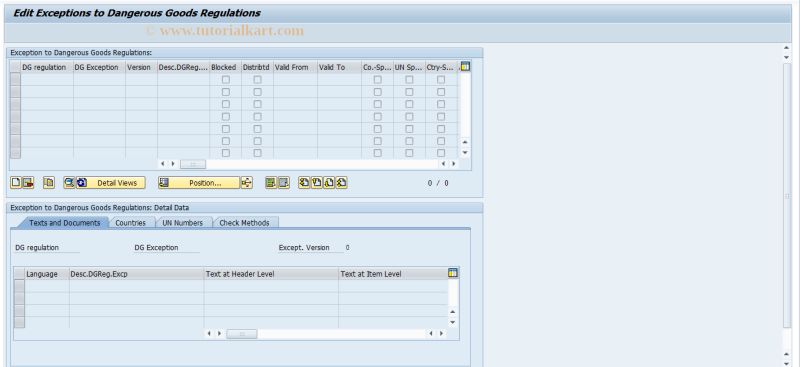Click Text at Item Level column header
Viewport: 800px width, 367px height.
pyautogui.click(x=393, y=274)
